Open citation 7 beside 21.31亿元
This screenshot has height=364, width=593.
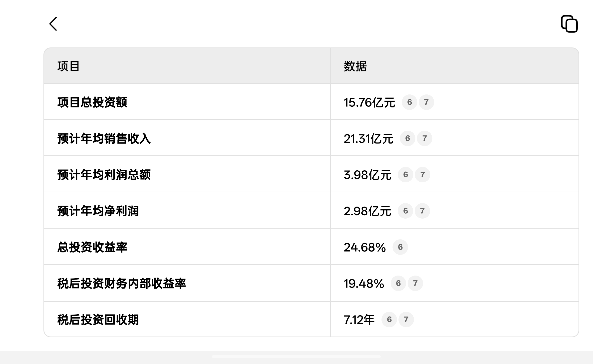tap(425, 138)
